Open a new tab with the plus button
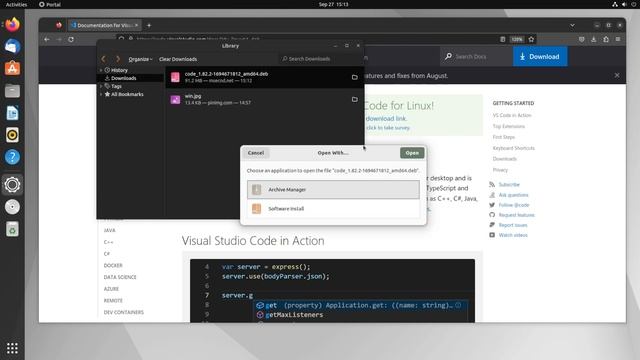 click(149, 25)
